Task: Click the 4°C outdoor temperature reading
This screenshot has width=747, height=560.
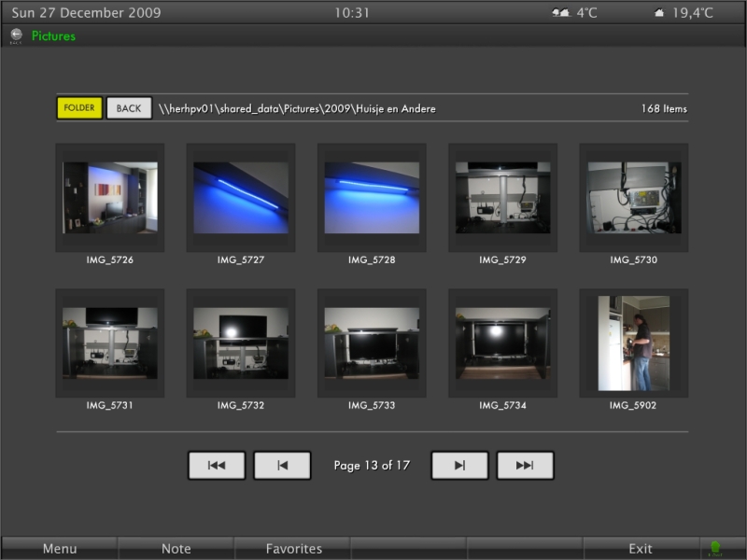Action: click(586, 13)
